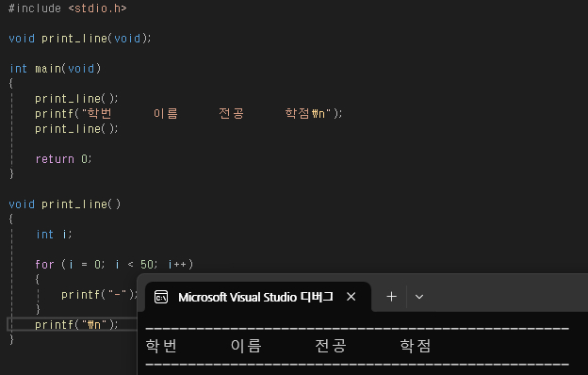588x375 pixels.
Task: Click the int i; declaration
Action: [54, 235]
